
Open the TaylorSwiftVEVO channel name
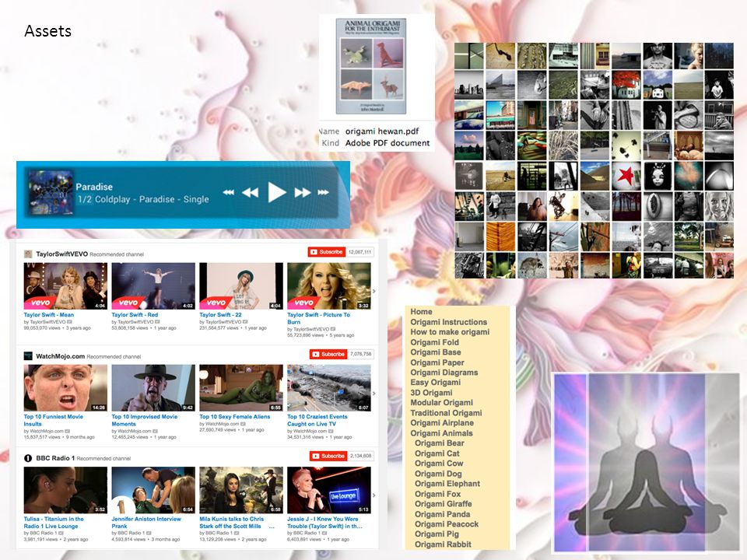coord(62,254)
